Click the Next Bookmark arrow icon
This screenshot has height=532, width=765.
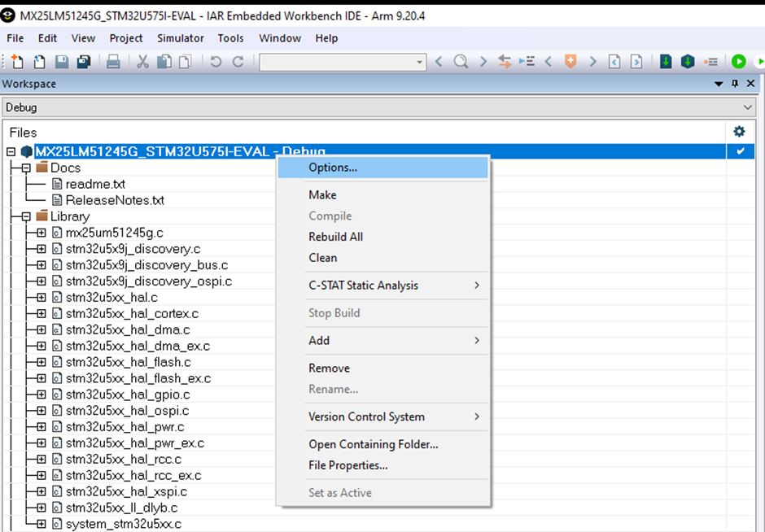click(592, 62)
